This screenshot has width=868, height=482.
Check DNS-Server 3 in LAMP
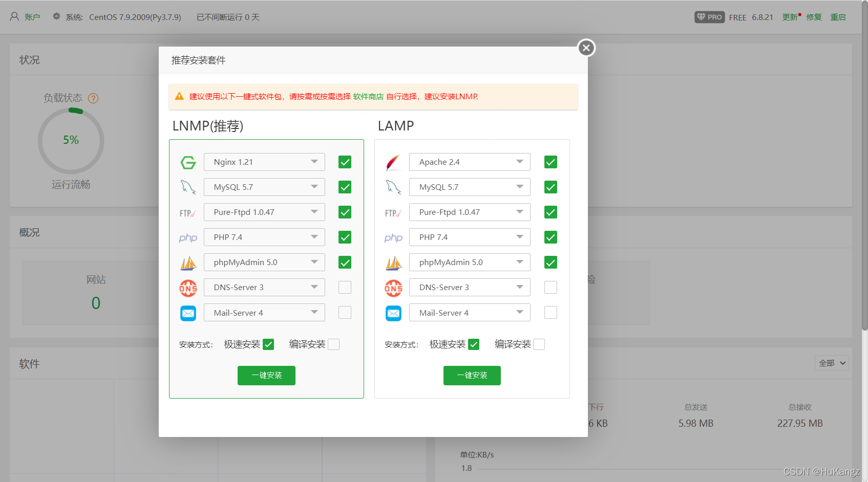point(551,288)
